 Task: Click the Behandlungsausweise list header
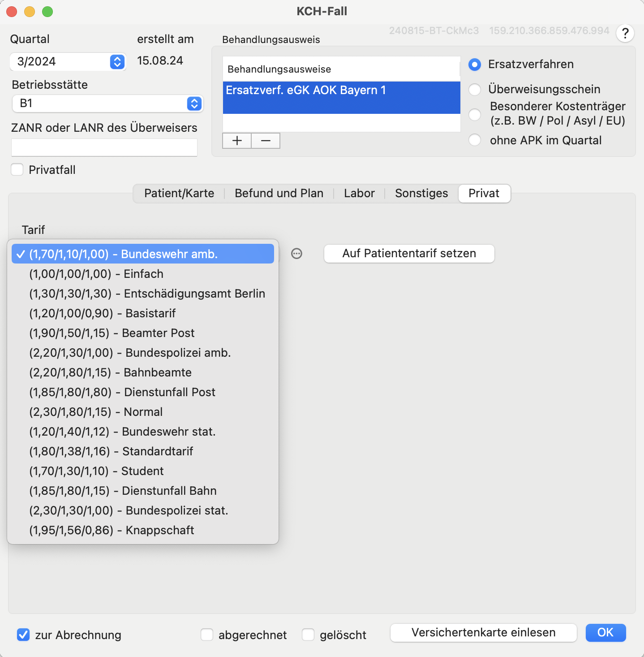coord(342,69)
